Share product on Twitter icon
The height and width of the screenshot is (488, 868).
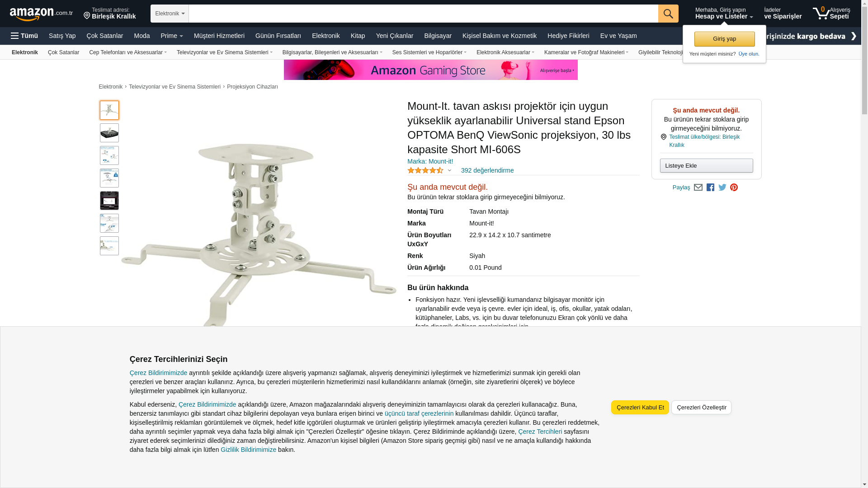point(722,188)
